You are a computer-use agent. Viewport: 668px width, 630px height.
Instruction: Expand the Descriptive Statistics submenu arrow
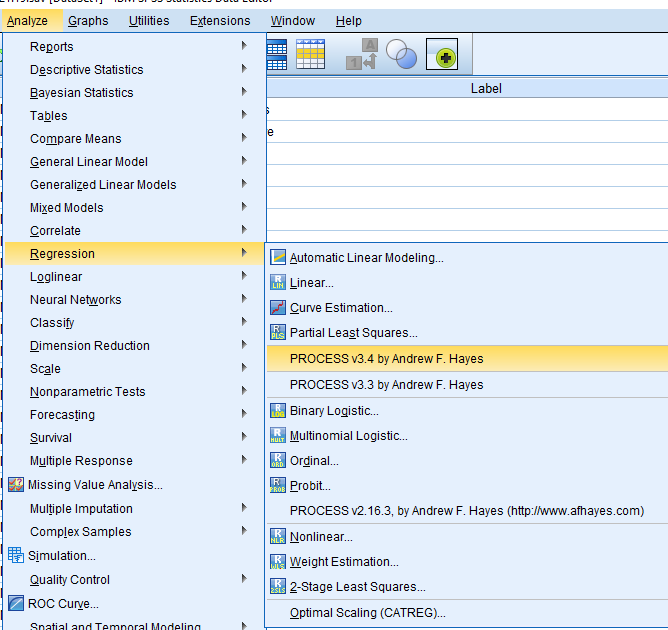pyautogui.click(x=244, y=68)
